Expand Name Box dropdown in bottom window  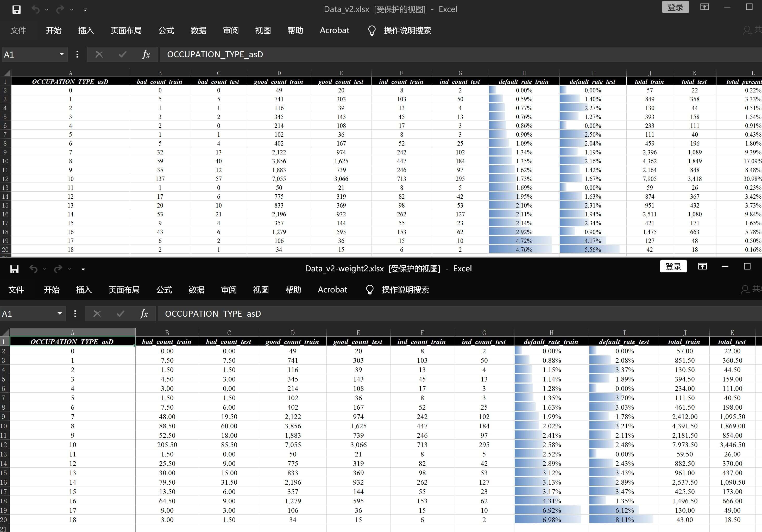coord(59,313)
